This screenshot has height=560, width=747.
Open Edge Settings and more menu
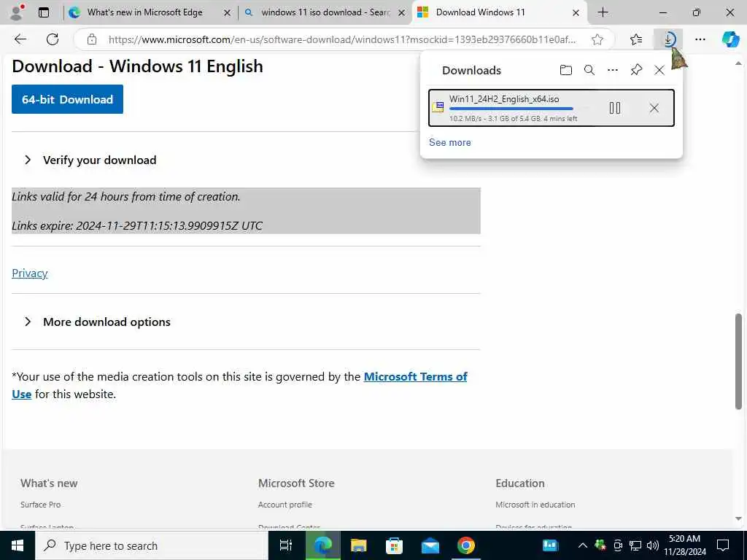coord(700,39)
